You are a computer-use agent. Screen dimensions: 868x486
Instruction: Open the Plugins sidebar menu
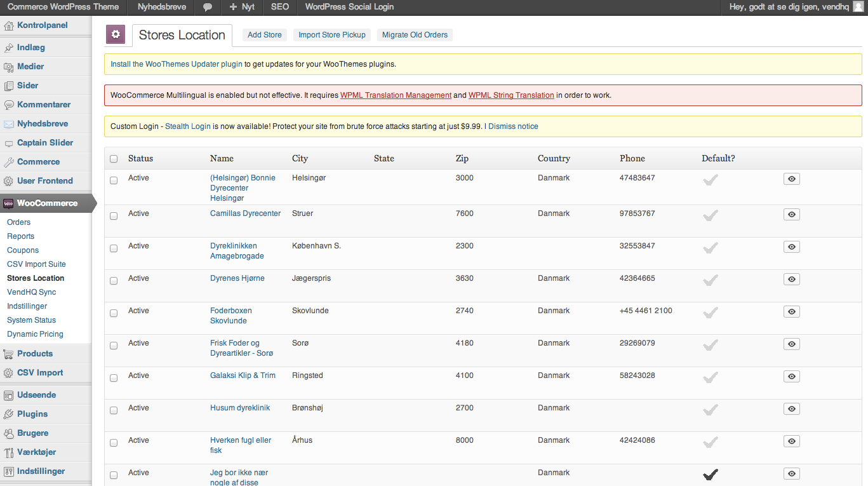click(32, 414)
